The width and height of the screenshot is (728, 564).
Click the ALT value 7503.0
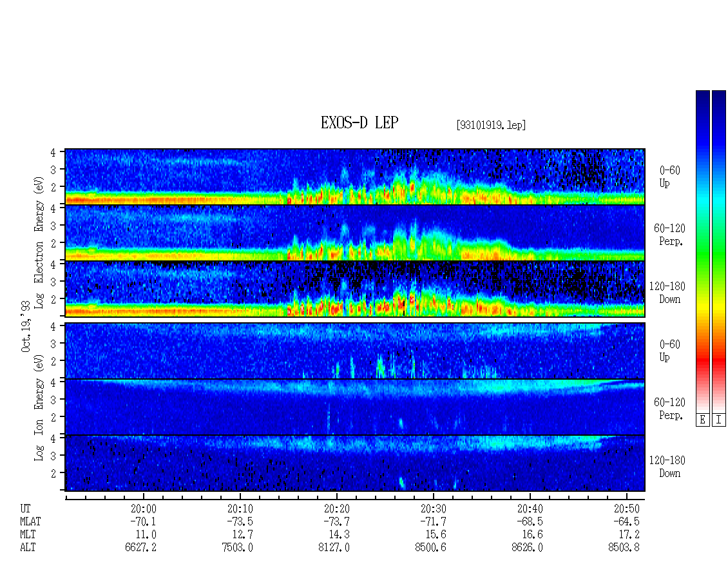coord(237,548)
